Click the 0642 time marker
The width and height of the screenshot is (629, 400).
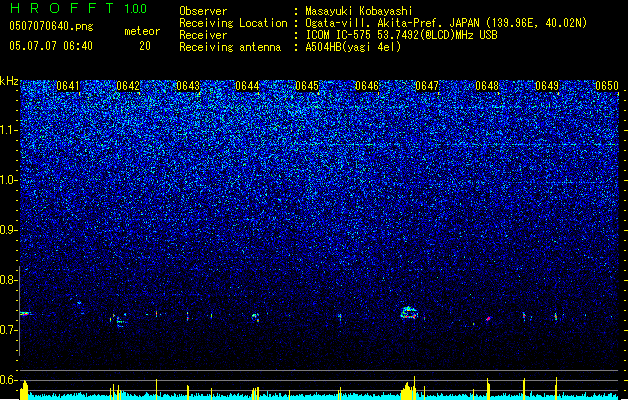[128, 86]
